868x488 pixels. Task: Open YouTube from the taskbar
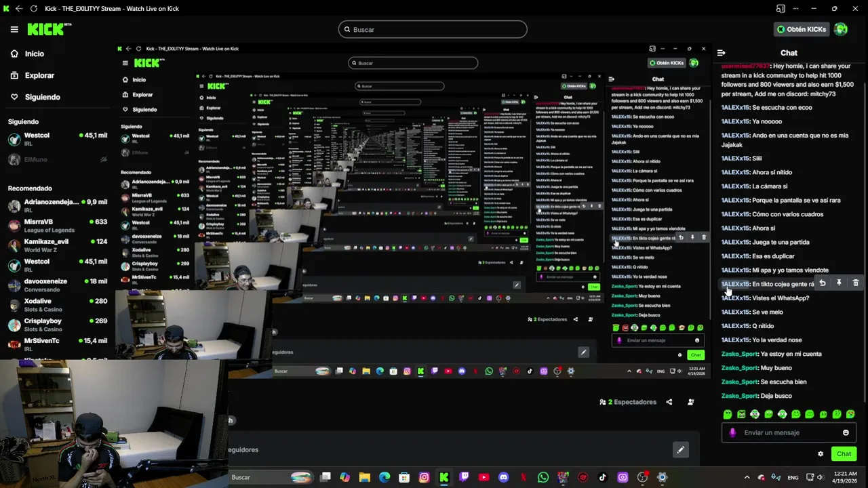[484, 477]
